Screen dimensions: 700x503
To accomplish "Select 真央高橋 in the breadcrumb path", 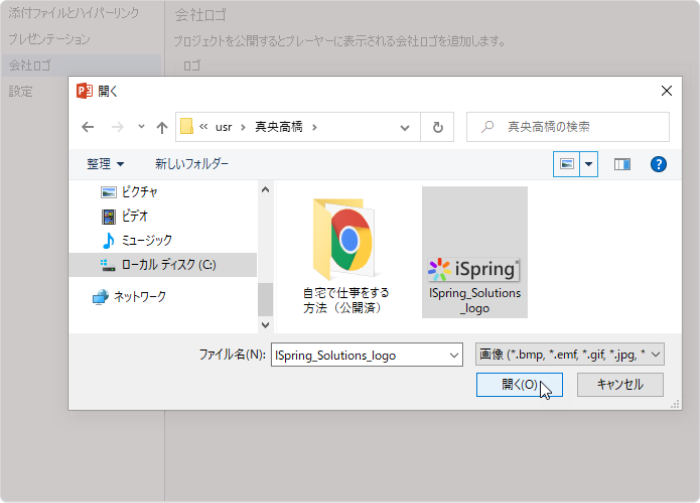I will [279, 127].
